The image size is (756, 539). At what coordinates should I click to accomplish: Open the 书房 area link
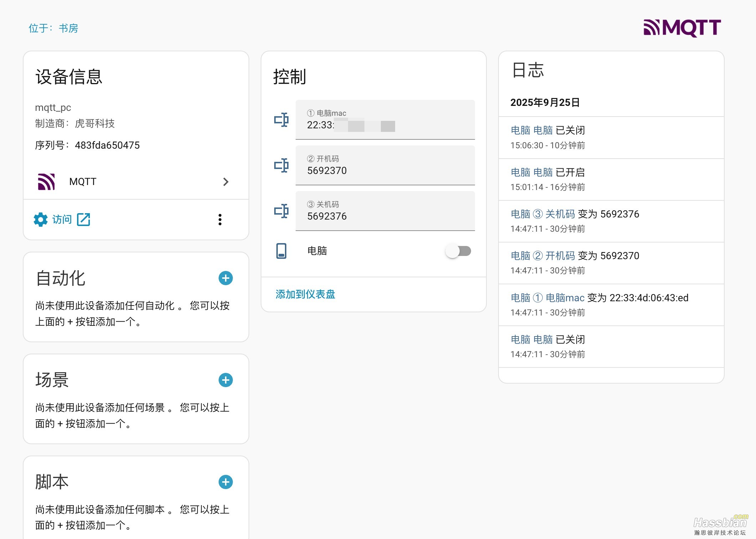tap(68, 28)
